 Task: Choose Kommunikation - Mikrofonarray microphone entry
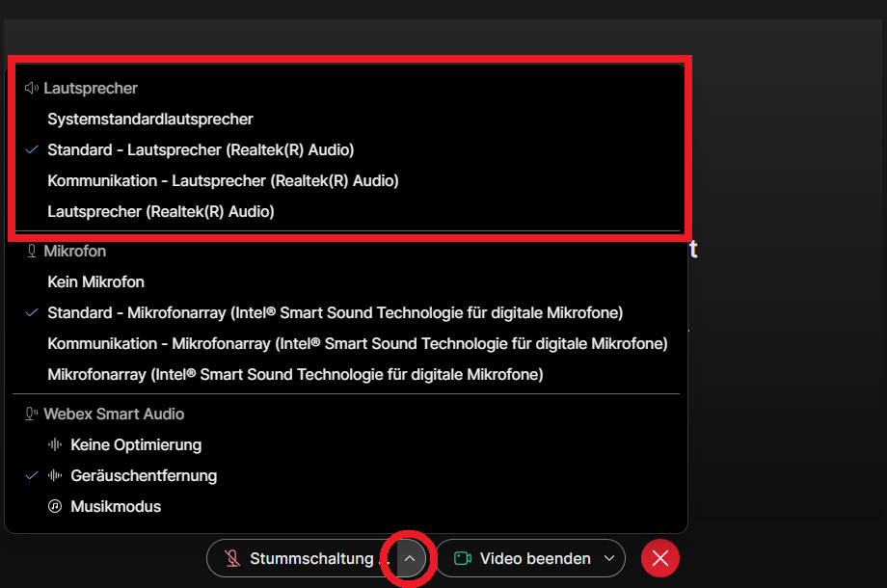(x=357, y=343)
